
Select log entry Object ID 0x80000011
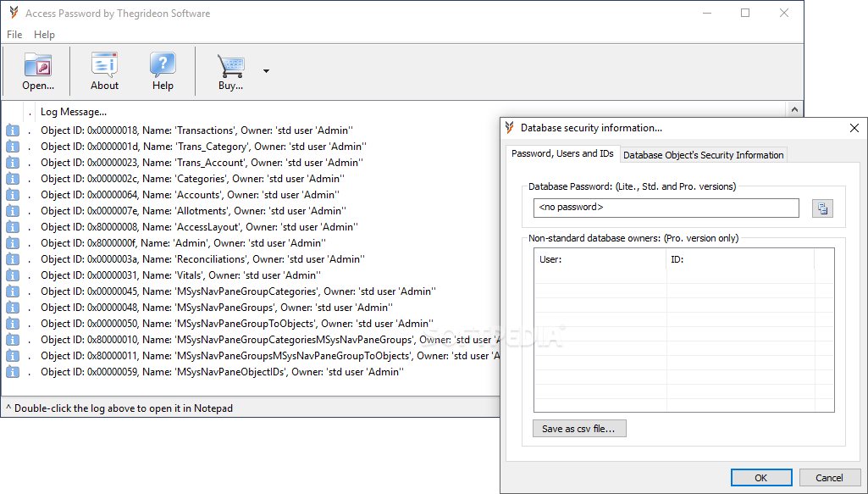click(270, 356)
